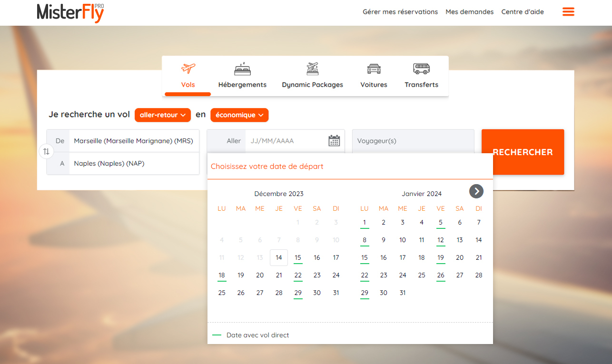Select the Vols plane icon tab

tap(188, 69)
